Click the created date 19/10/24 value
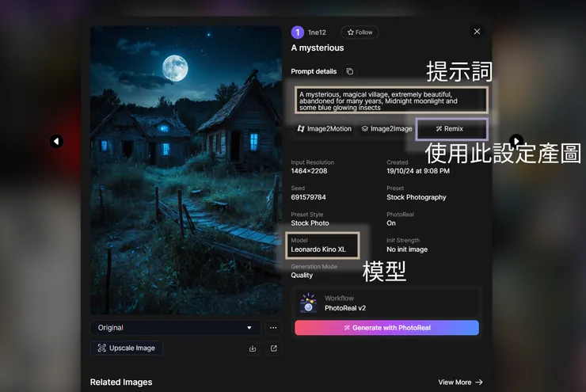This screenshot has width=586, height=392. click(x=418, y=171)
